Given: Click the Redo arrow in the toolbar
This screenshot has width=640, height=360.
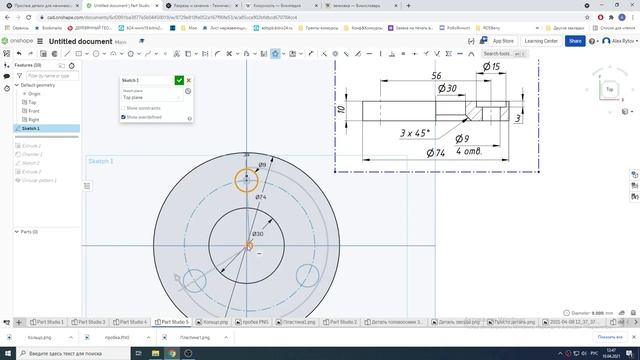Looking at the screenshot, I should click(30, 53).
